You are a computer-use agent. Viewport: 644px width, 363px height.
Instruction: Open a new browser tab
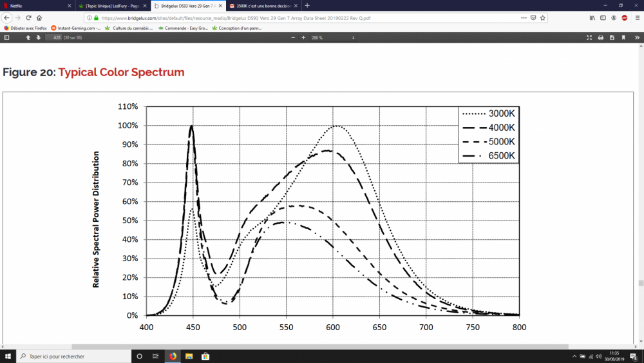[307, 6]
